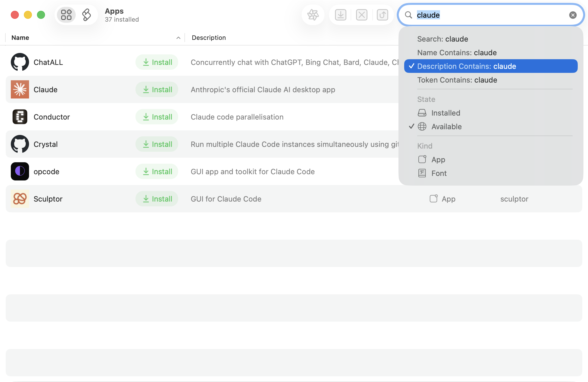Click the Sculptor app icon
The width and height of the screenshot is (588, 382).
[x=20, y=199]
